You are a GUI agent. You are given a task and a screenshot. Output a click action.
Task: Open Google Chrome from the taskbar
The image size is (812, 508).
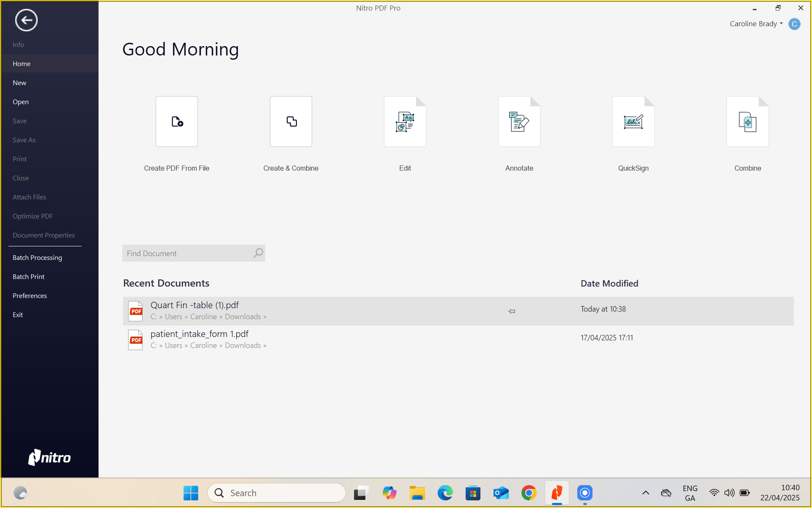pyautogui.click(x=529, y=493)
